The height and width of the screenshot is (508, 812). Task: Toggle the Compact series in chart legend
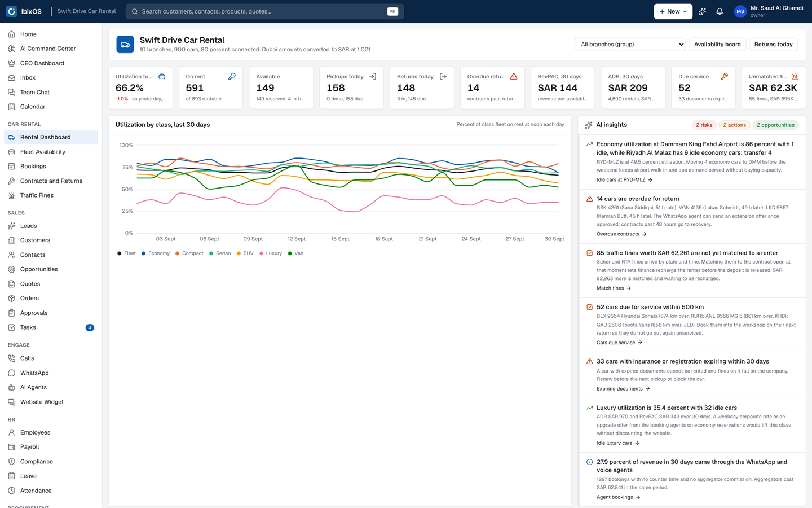tap(189, 253)
